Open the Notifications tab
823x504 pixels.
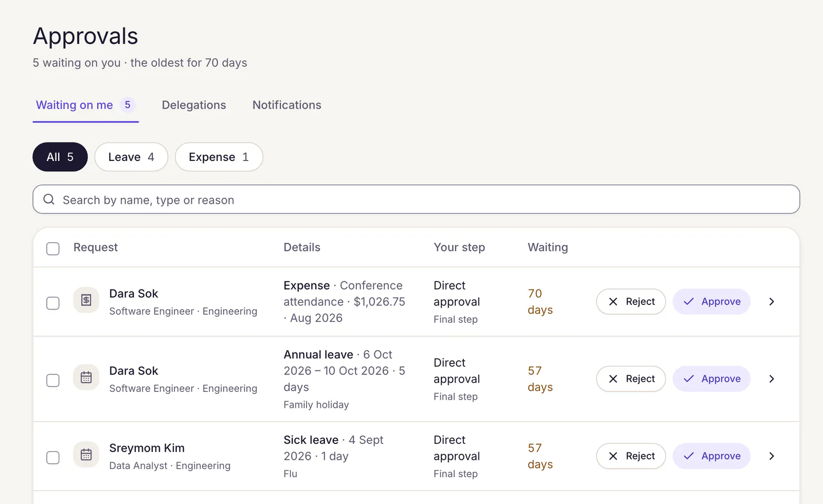(x=287, y=105)
